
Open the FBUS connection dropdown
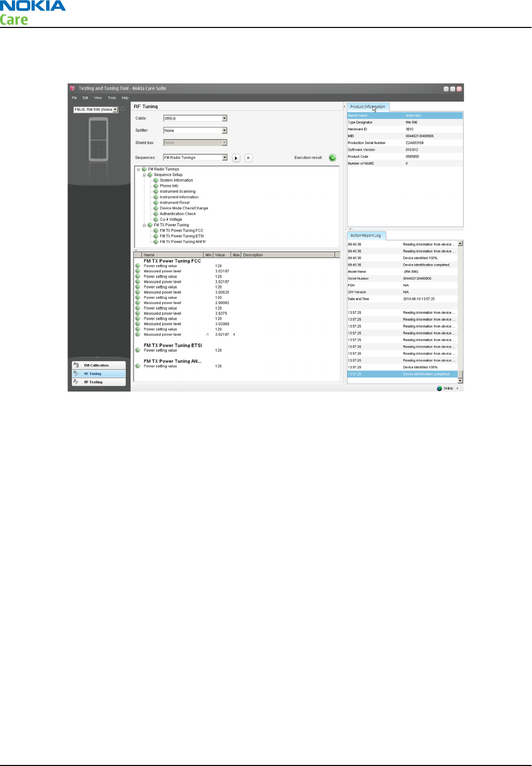tap(116, 109)
